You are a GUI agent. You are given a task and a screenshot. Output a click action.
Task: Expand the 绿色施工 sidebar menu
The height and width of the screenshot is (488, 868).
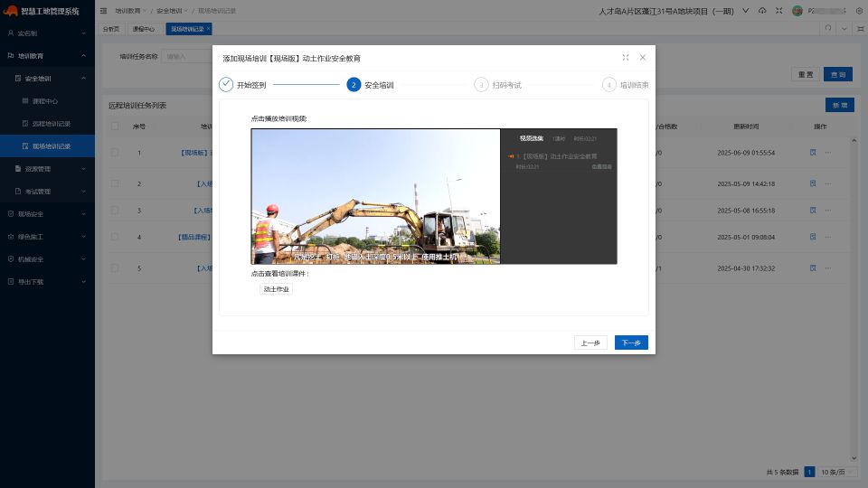point(47,237)
